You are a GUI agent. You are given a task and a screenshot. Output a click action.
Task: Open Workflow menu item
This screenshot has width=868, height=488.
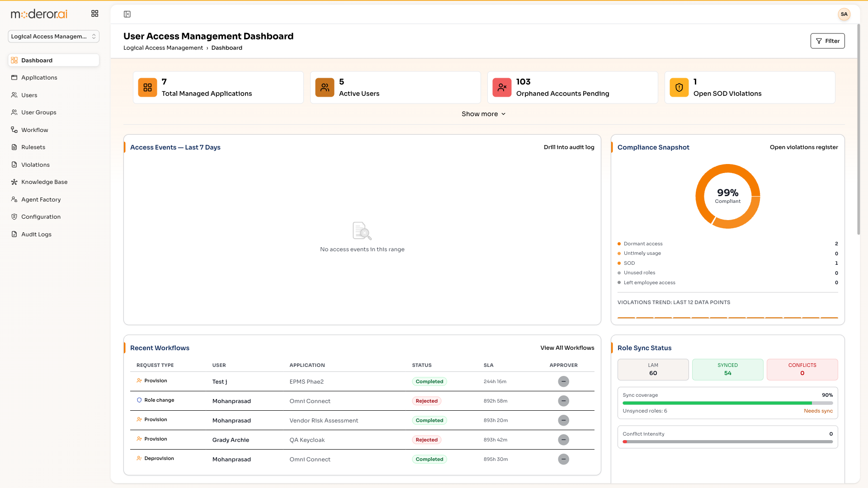coord(53,130)
